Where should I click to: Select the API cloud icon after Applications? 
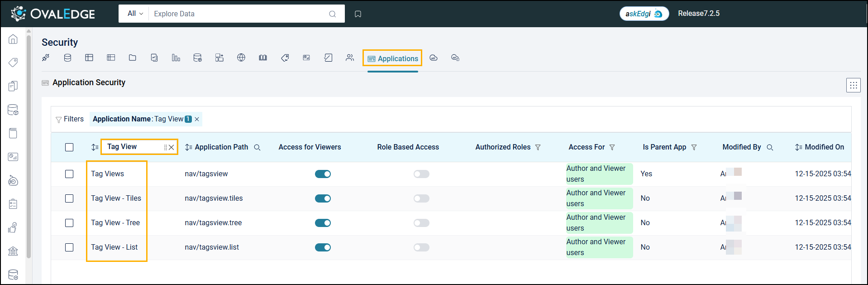(434, 58)
